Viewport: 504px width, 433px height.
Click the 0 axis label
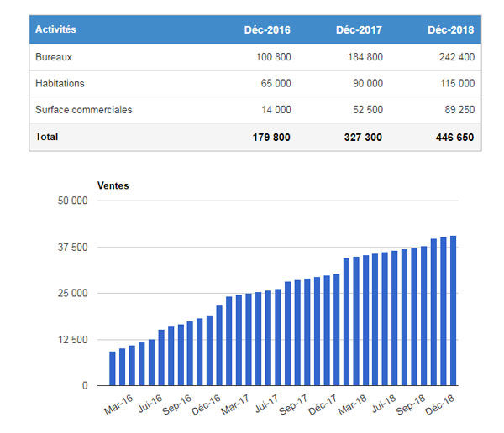85,385
